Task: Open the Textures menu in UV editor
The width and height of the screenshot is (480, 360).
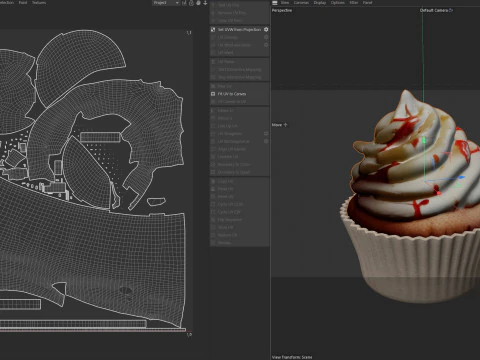Action: (x=39, y=3)
